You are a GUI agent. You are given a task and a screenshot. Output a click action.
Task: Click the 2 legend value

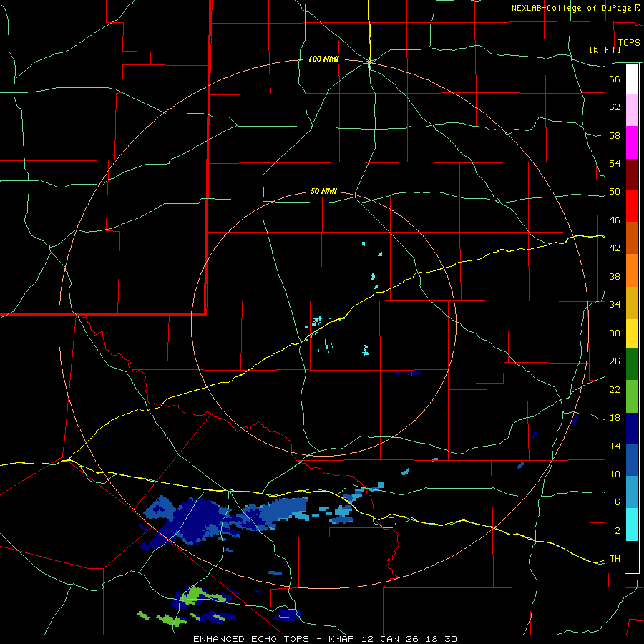click(618, 531)
